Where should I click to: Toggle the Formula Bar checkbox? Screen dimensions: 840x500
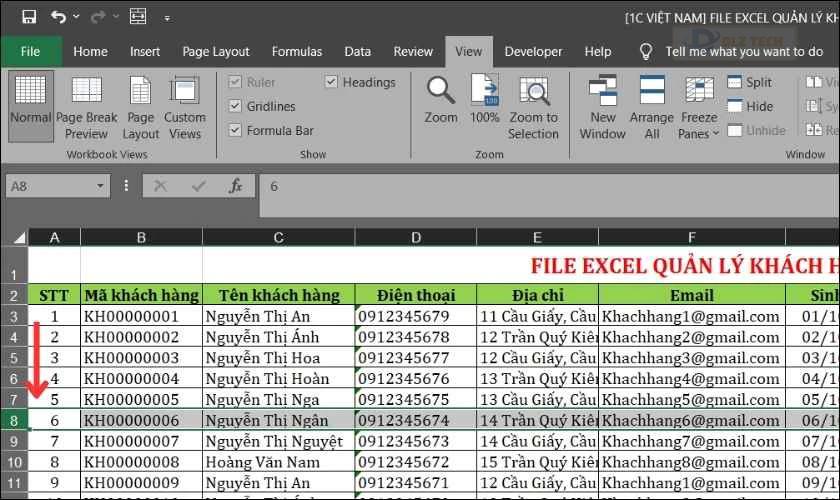[235, 130]
